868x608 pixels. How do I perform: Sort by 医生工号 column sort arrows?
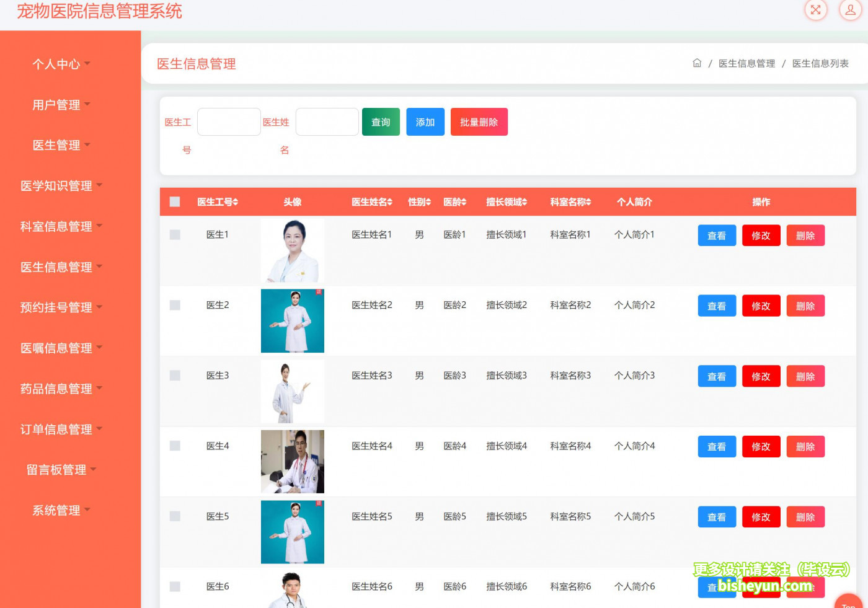coord(236,202)
